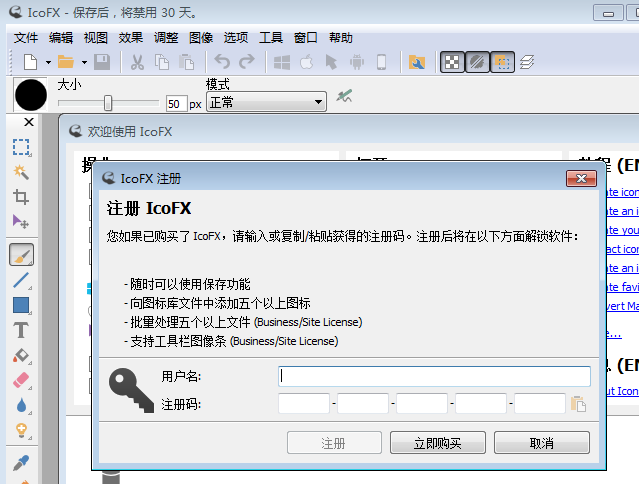Click the New file icon in toolbar
The height and width of the screenshot is (484, 639).
tap(31, 62)
